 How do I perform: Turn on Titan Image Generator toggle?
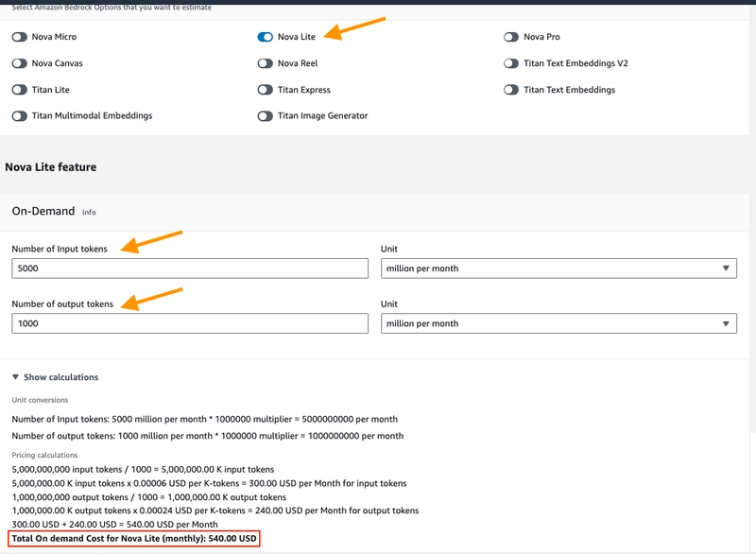pyautogui.click(x=266, y=115)
